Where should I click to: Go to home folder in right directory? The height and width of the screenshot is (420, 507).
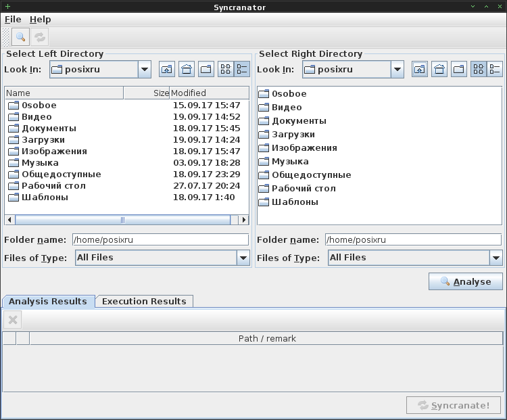click(x=439, y=69)
